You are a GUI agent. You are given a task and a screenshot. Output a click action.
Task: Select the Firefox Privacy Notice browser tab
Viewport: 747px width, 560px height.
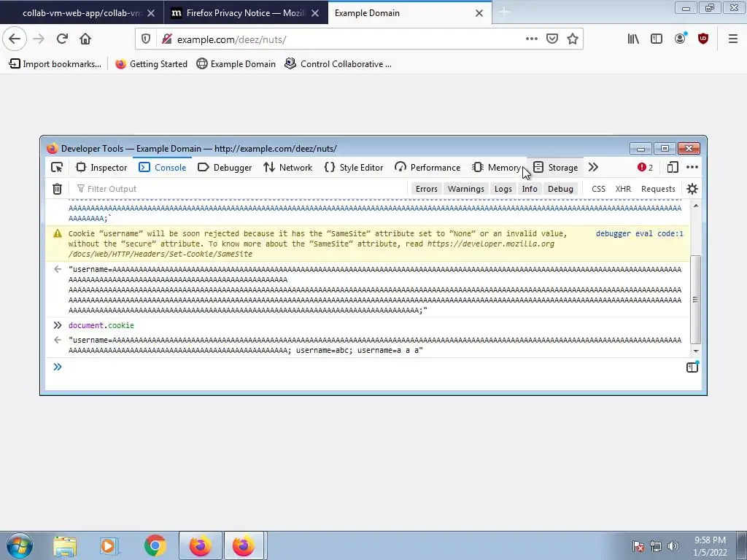tap(246, 13)
